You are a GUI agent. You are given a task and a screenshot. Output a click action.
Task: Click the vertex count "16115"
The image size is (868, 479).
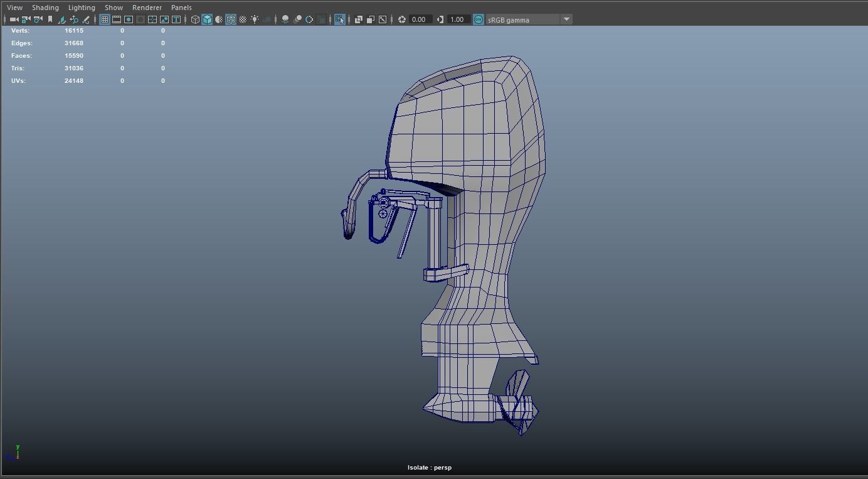(74, 30)
